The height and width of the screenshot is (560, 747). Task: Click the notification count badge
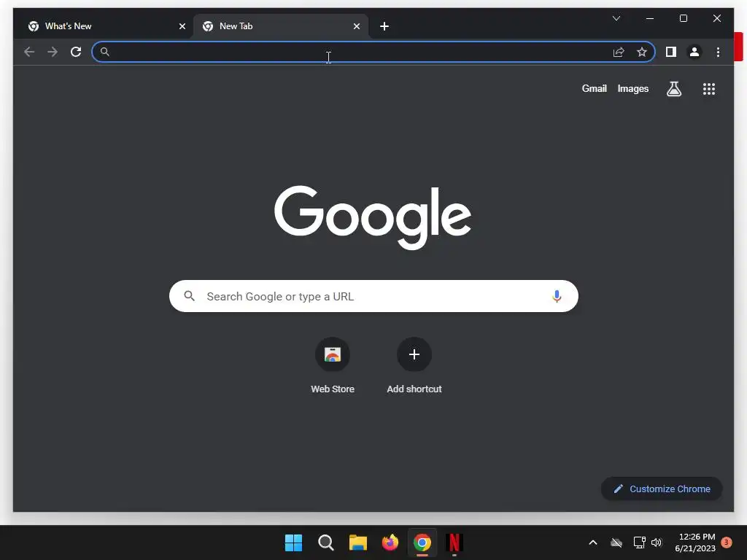point(727,542)
